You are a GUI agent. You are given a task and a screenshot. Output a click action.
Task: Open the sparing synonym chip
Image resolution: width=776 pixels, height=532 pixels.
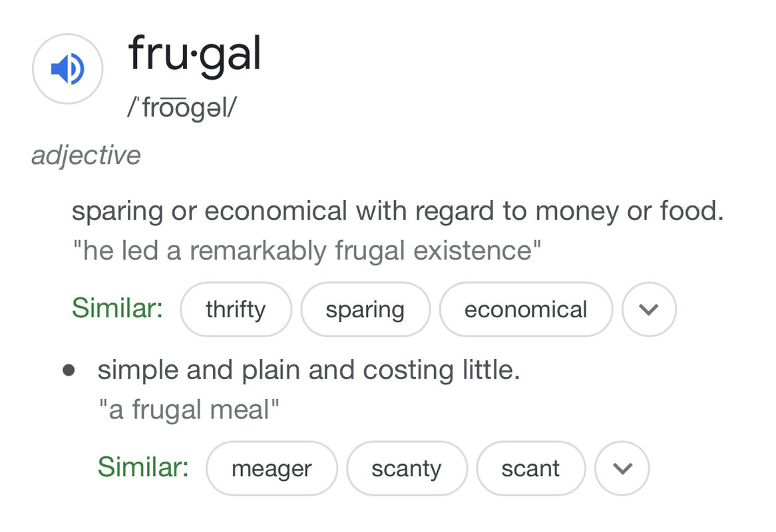365,309
